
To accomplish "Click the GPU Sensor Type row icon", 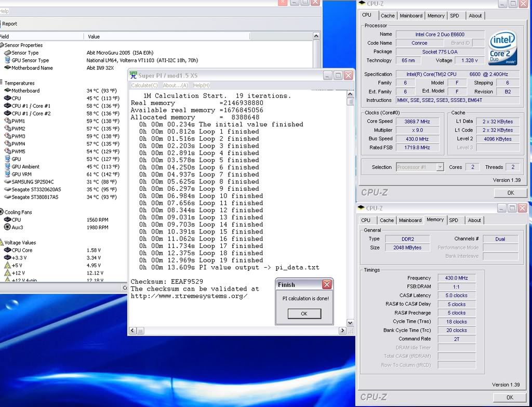I will pos(7,60).
